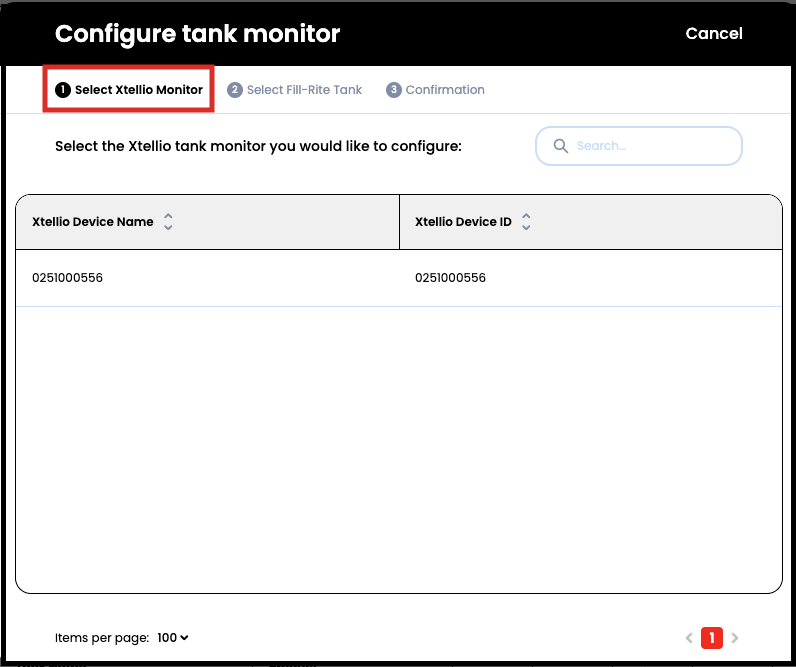The height and width of the screenshot is (667, 796).
Task: Sort Xtellio Device Name ascending with up arrow
Action: tap(168, 217)
